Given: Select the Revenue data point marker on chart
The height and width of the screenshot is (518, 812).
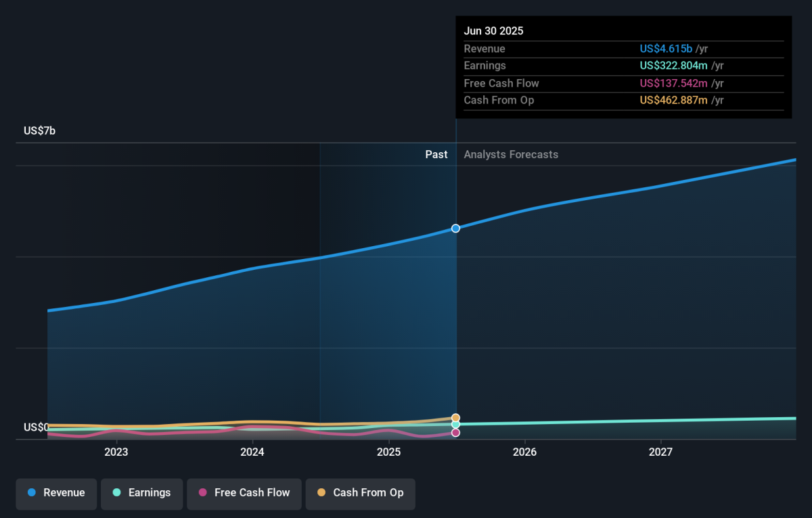Looking at the screenshot, I should (x=456, y=229).
